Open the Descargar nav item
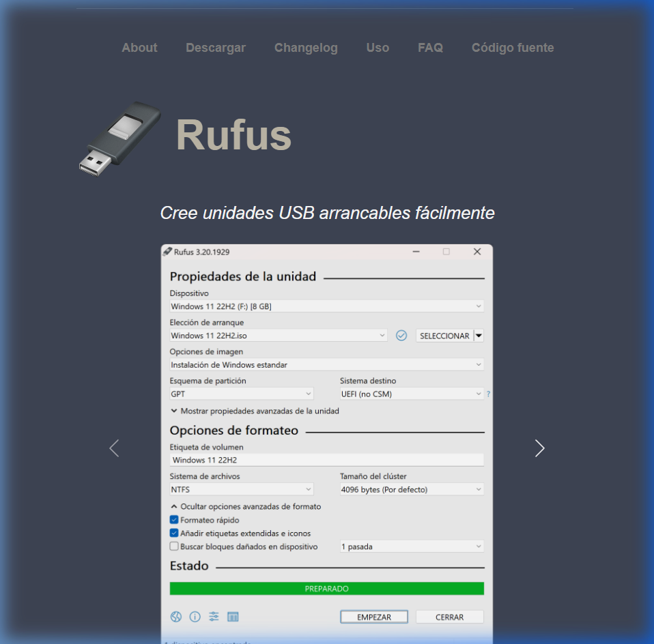Viewport: 654px width, 644px height. point(216,48)
